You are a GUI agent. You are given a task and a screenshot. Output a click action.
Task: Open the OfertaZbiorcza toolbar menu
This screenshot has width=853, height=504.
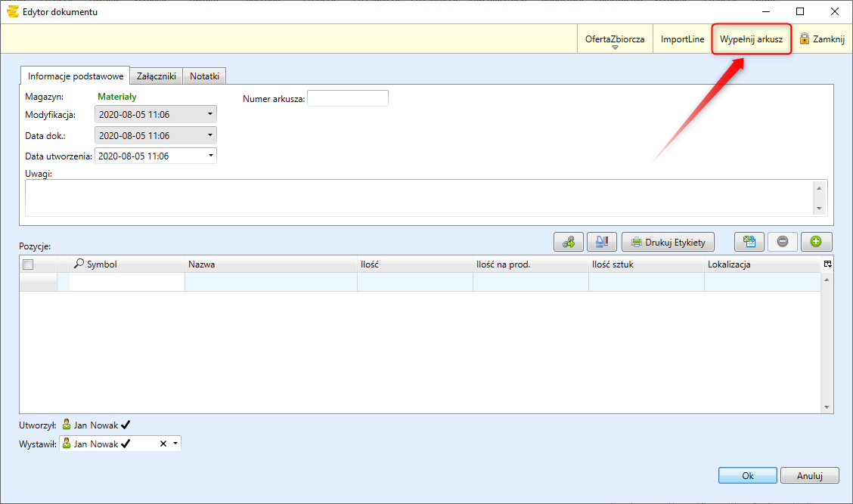point(615,40)
